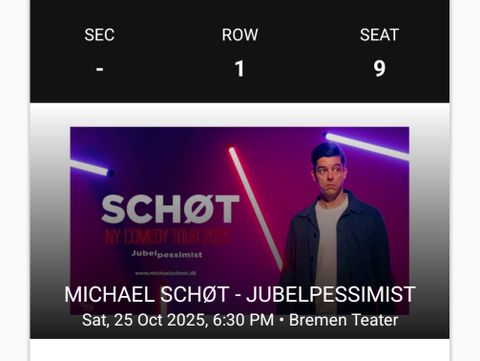Click the Jubelpessimist subtitle on the poster
This screenshot has width=480, height=361.
[167, 254]
